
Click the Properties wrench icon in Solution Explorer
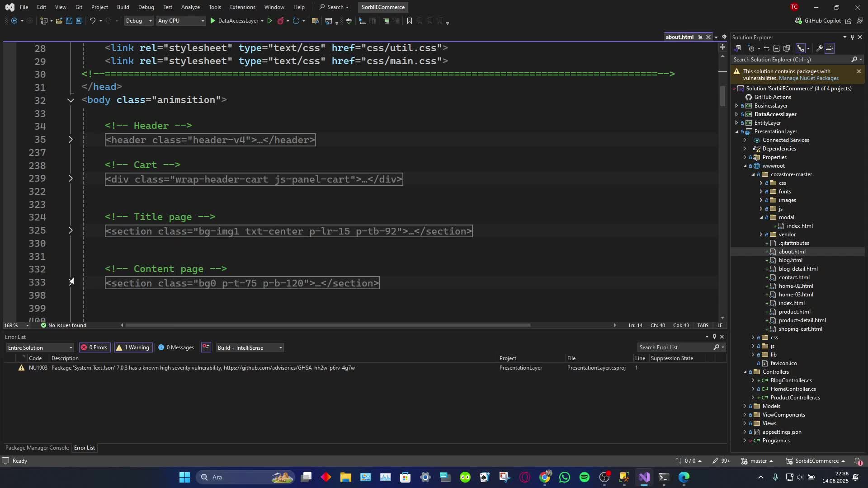tap(819, 48)
